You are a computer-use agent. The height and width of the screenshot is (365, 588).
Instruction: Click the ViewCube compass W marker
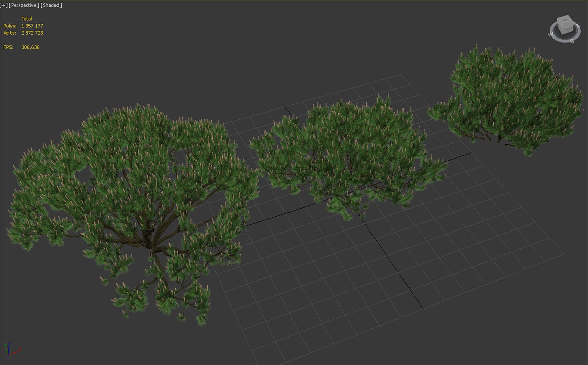550,34
